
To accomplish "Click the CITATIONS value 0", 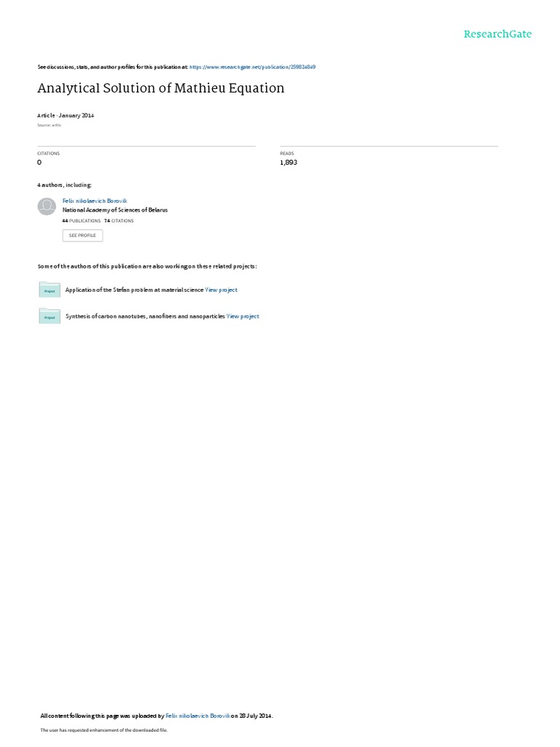I will tap(39, 163).
